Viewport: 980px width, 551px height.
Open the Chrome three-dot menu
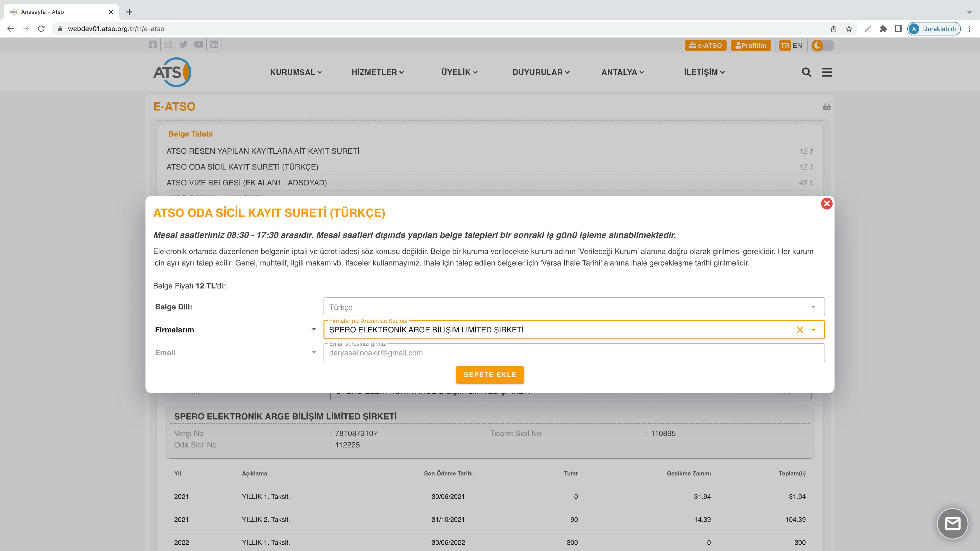[969, 29]
